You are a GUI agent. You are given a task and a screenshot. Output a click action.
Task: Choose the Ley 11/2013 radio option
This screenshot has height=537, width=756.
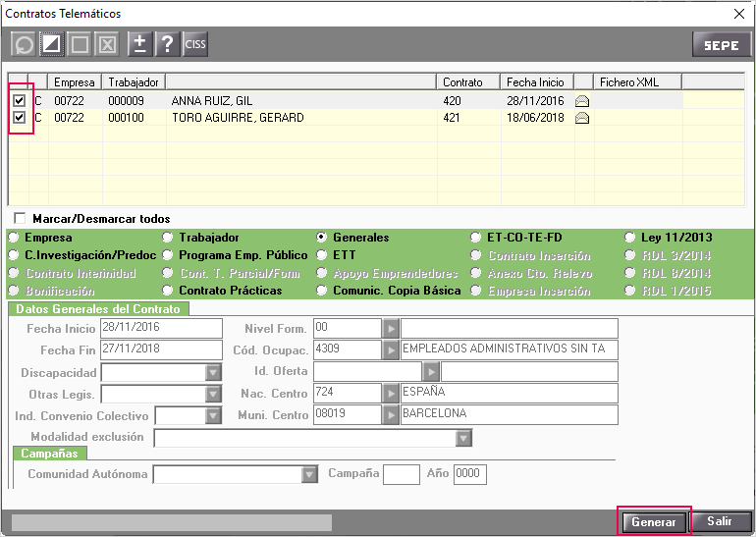pos(629,238)
